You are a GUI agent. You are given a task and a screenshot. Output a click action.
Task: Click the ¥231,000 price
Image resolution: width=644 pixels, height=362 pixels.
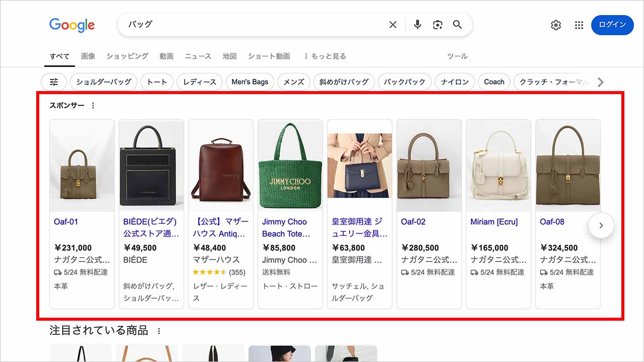73,248
